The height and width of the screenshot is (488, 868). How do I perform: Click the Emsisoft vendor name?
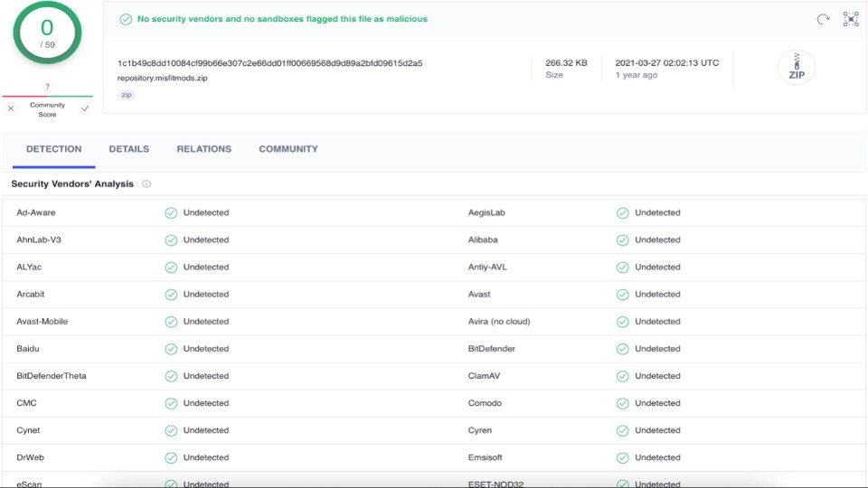(x=485, y=457)
